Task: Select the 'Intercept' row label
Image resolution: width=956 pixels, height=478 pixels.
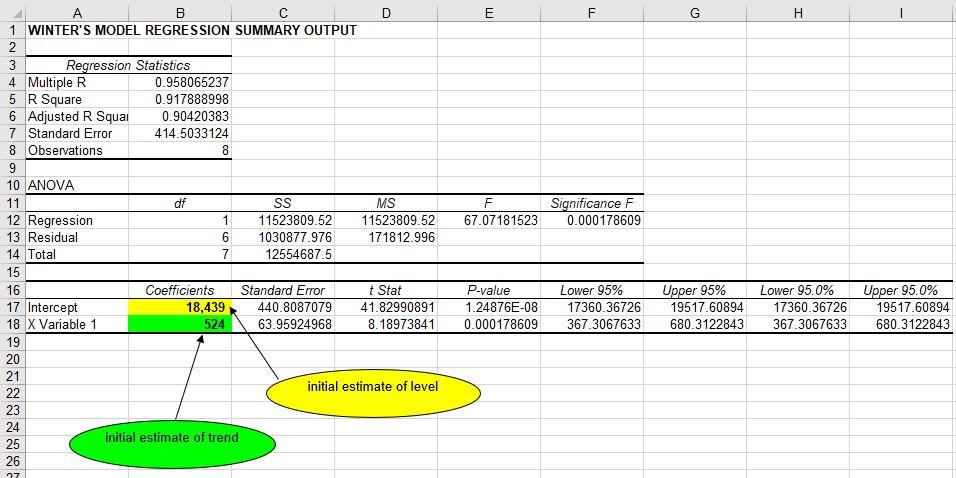Action: 77,307
